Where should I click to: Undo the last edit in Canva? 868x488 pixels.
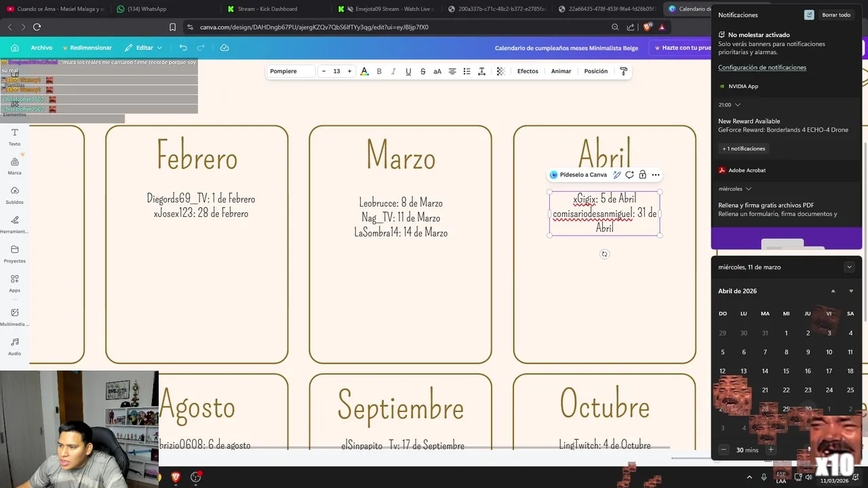183,48
